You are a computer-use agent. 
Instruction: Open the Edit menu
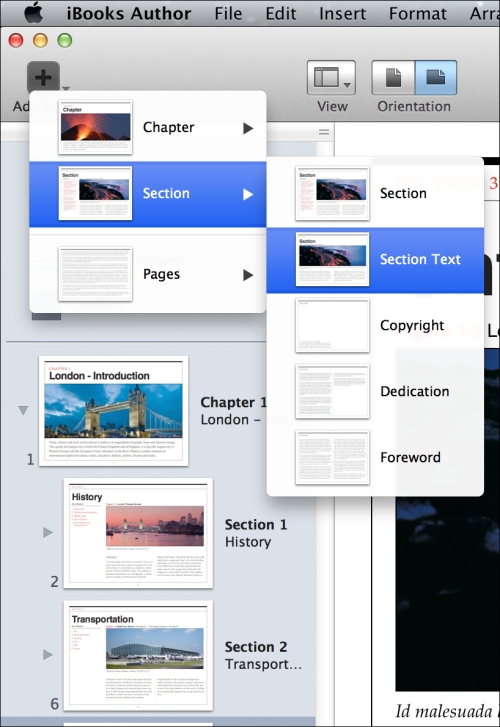(x=281, y=13)
